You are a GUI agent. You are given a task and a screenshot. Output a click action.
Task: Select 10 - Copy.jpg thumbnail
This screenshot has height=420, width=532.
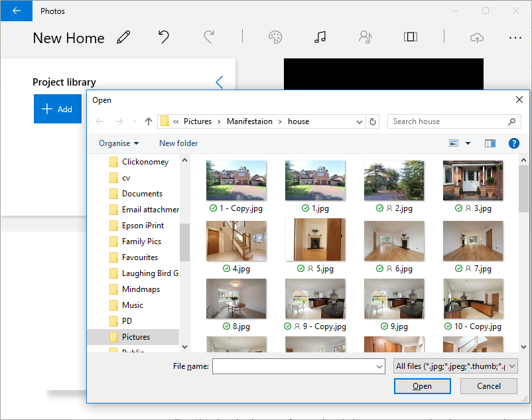(x=473, y=299)
